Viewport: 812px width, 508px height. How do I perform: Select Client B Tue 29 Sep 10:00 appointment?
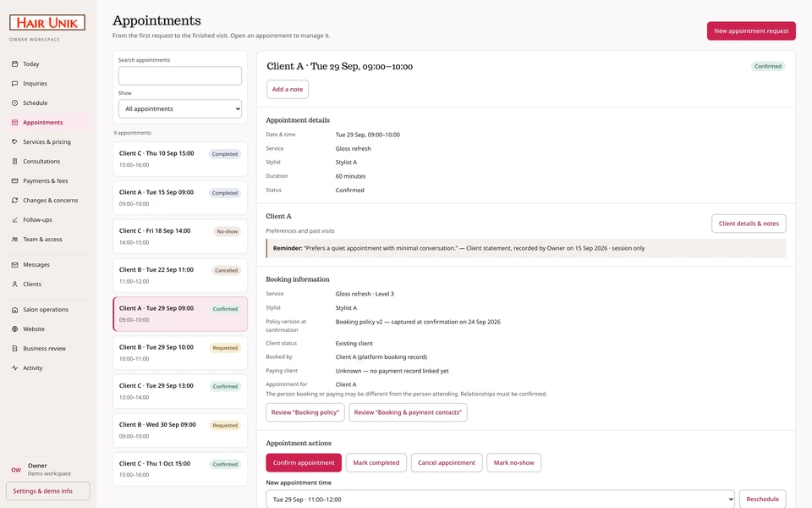tap(179, 352)
